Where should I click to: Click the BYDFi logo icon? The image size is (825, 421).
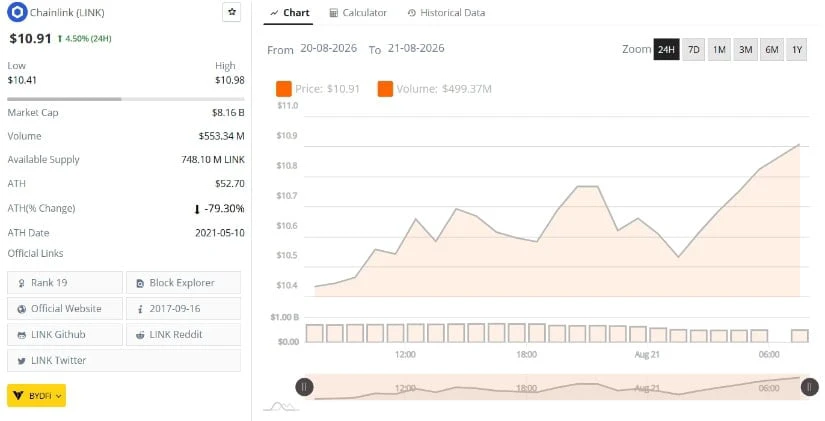18,396
